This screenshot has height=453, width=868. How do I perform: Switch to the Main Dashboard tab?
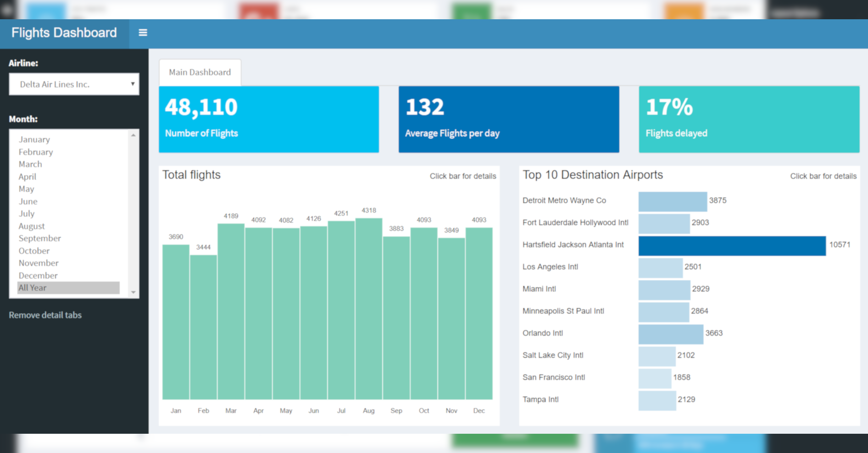(200, 72)
